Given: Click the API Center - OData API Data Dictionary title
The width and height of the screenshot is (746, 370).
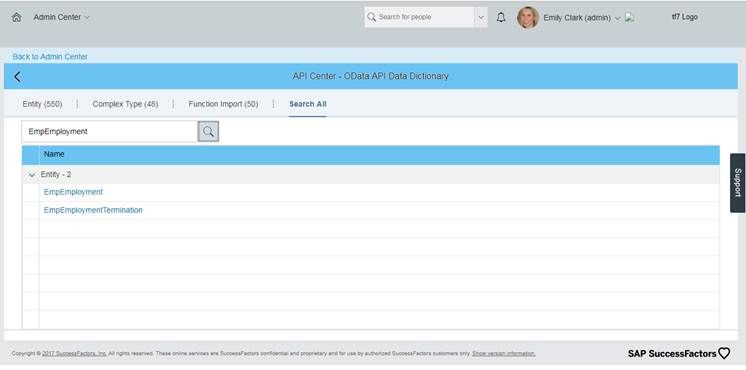Looking at the screenshot, I should tap(371, 76).
